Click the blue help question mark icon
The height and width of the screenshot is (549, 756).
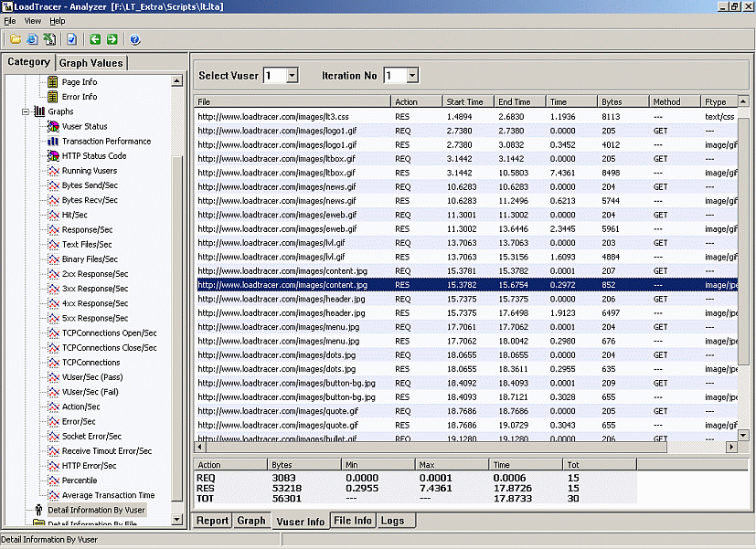[135, 39]
